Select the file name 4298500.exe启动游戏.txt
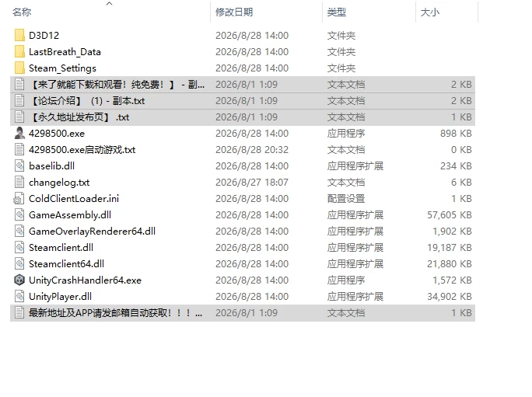 point(82,149)
